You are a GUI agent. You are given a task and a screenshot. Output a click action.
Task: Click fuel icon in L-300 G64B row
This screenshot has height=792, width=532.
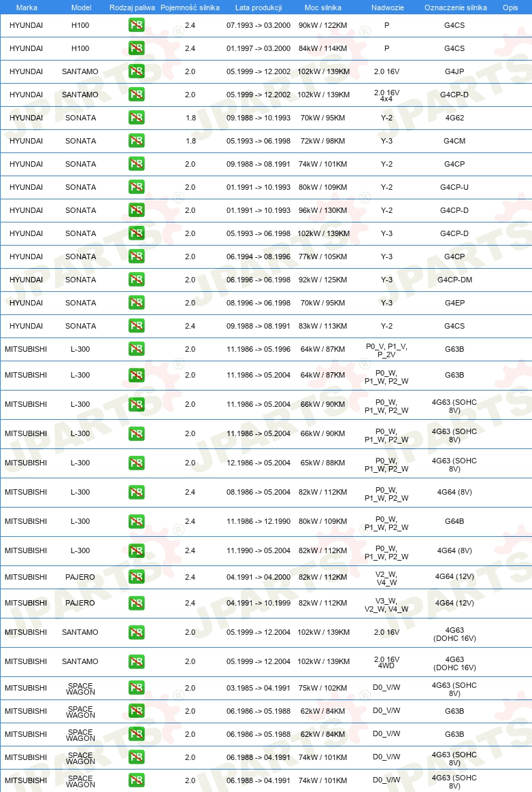(137, 521)
